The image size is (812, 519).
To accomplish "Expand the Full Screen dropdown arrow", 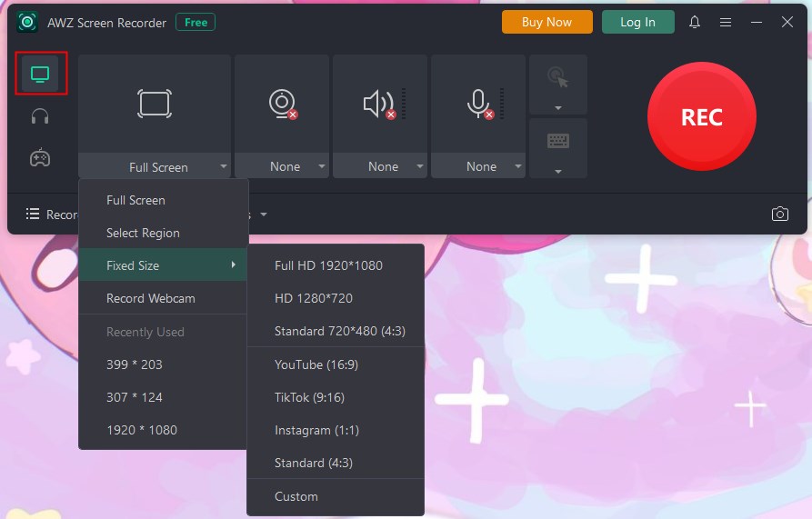I will (x=224, y=166).
